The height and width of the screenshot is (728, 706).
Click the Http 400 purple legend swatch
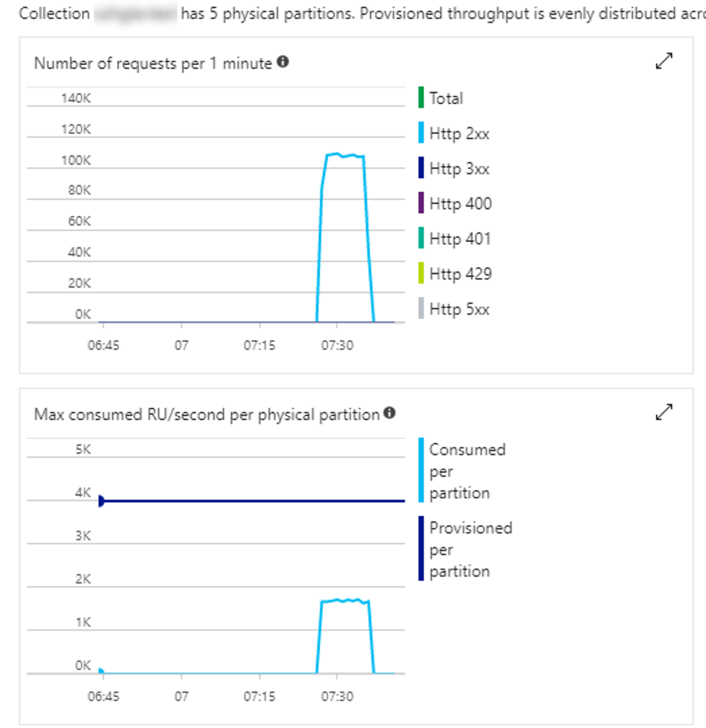click(x=421, y=203)
